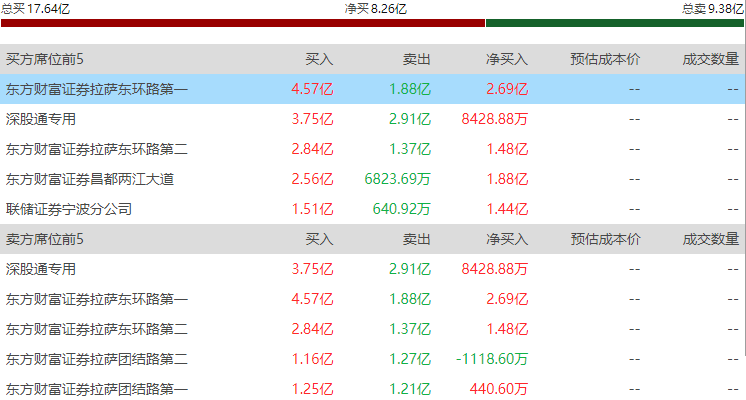This screenshot has width=746, height=400.
Task: Select the 联储证券宁波分公司 seat name
Action: tap(69, 209)
